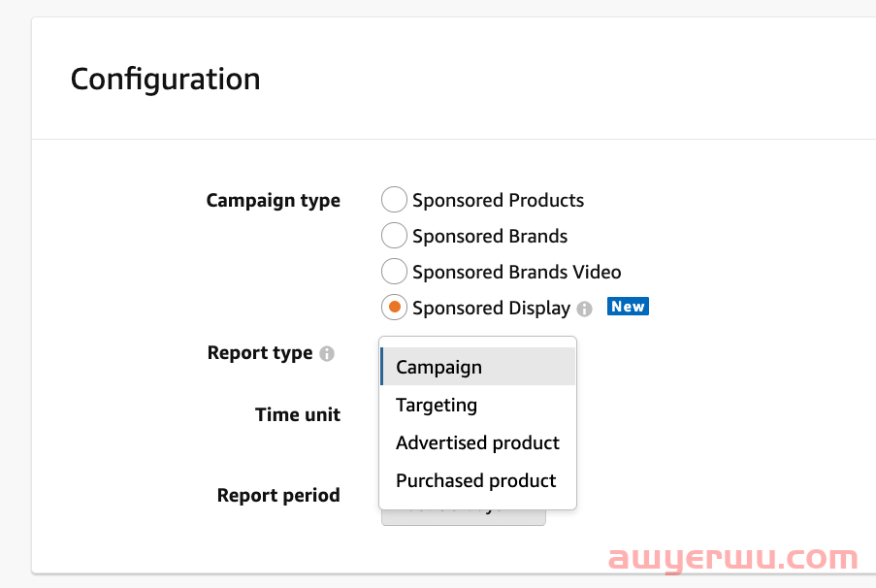Click the Campaign type field label

(274, 201)
